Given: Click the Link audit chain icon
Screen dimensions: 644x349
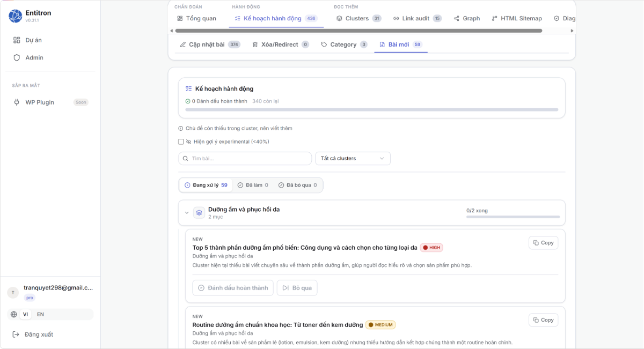Looking at the screenshot, I should tap(396, 18).
